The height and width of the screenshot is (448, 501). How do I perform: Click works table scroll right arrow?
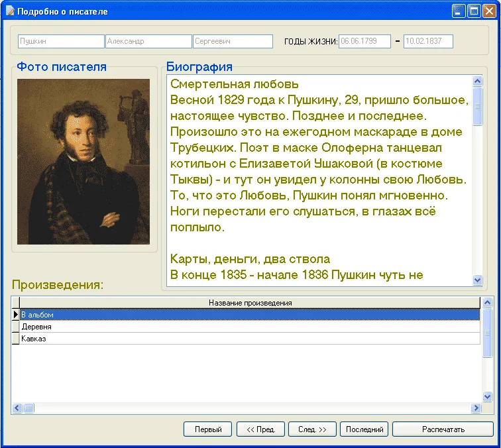coord(475,408)
